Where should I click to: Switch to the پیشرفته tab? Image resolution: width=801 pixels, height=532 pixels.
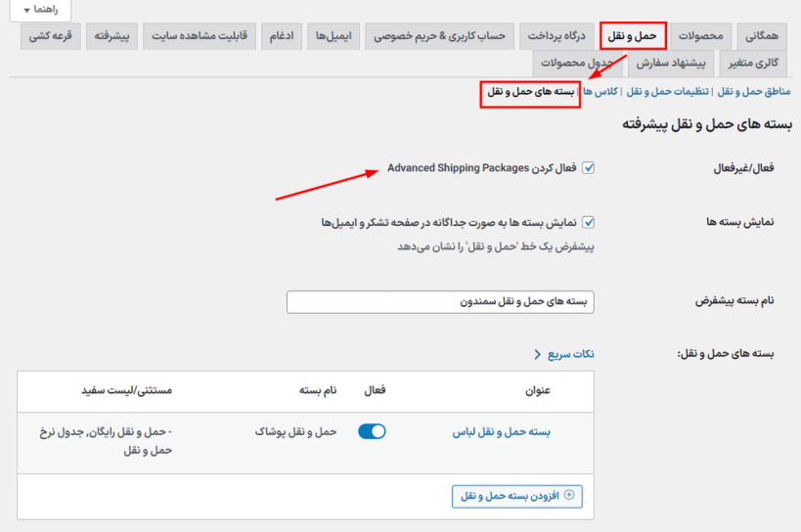[x=111, y=36]
